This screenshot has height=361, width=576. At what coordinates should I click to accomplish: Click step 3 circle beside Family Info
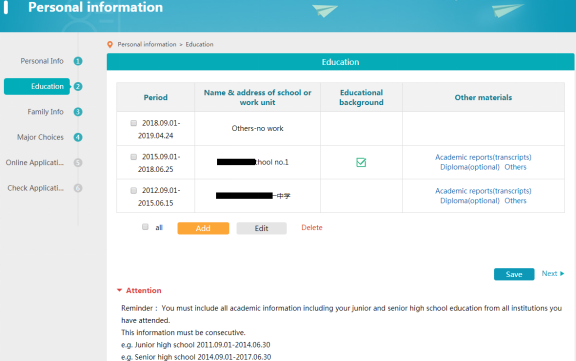[78, 112]
